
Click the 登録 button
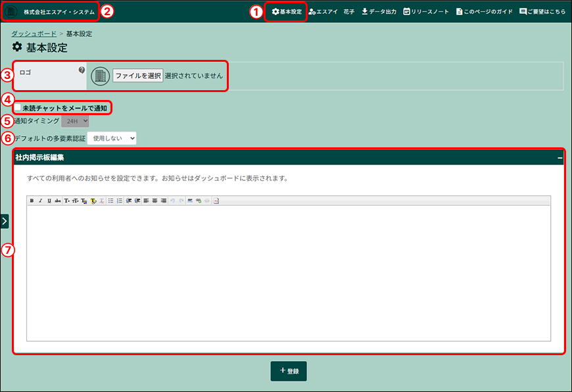click(x=289, y=371)
